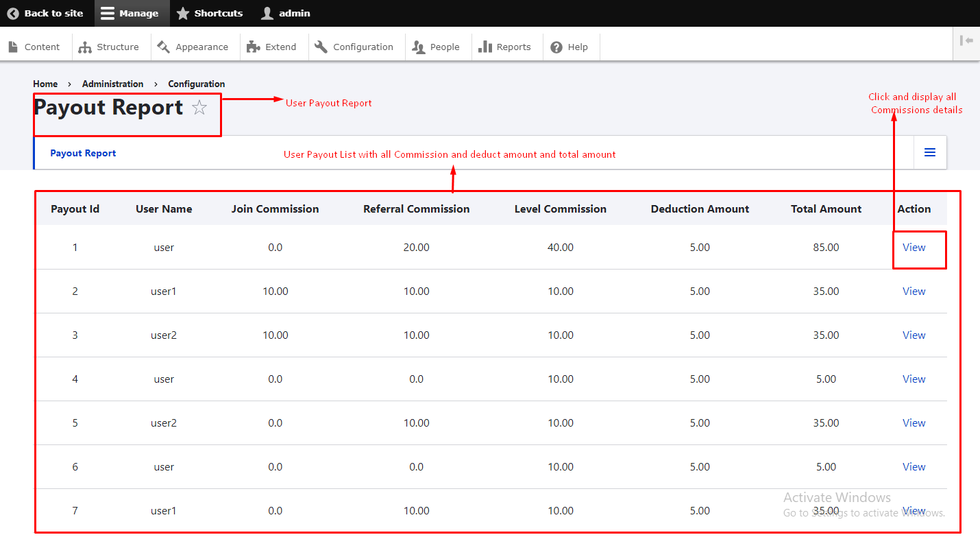This screenshot has height=548, width=980.
Task: View commission details for payout 1
Action: pos(914,248)
